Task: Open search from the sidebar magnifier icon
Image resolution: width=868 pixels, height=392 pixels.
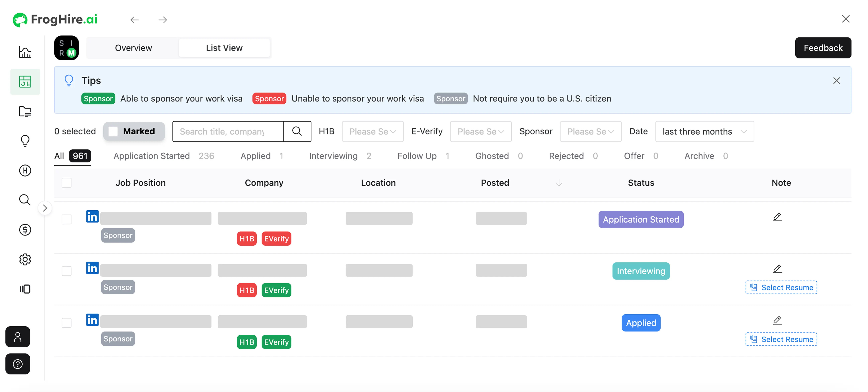Action: pyautogui.click(x=25, y=200)
